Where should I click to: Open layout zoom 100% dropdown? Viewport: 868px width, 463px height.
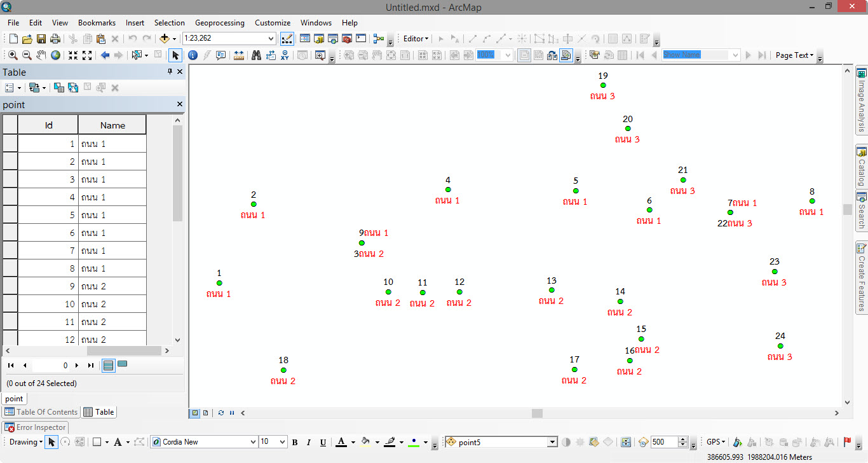(x=508, y=55)
